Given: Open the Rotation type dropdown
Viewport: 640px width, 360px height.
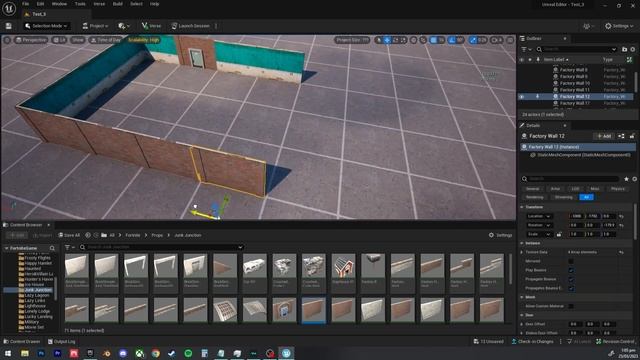Looking at the screenshot, I should [539, 225].
